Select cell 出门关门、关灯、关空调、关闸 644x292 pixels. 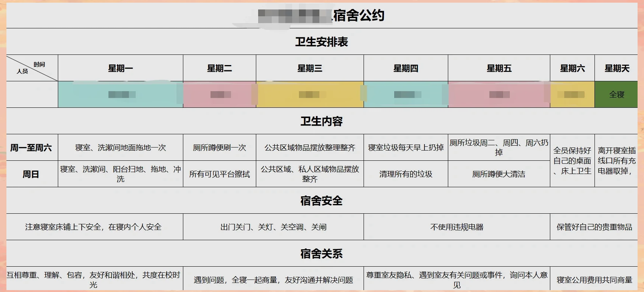pos(273,227)
